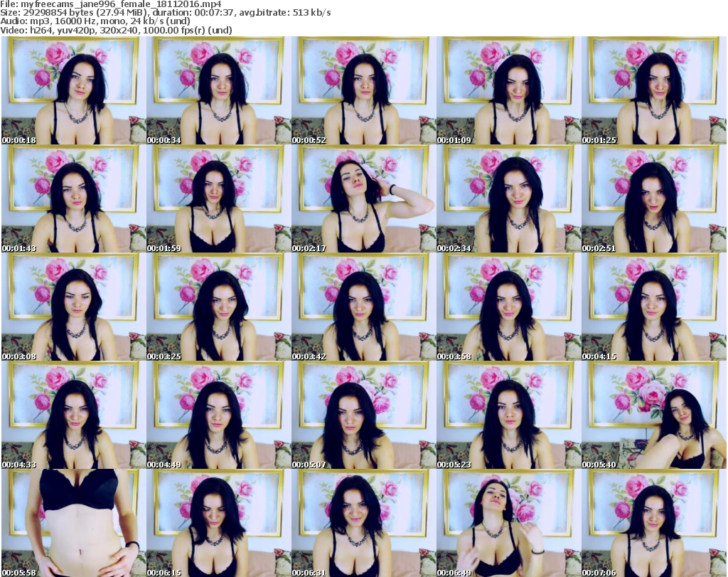Click the thumbnail timestamped 00:00:18

[73, 90]
